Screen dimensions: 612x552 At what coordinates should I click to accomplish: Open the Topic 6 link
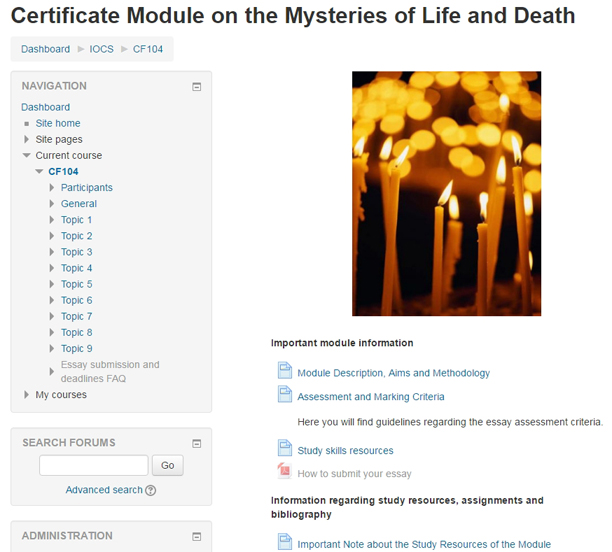click(x=76, y=300)
